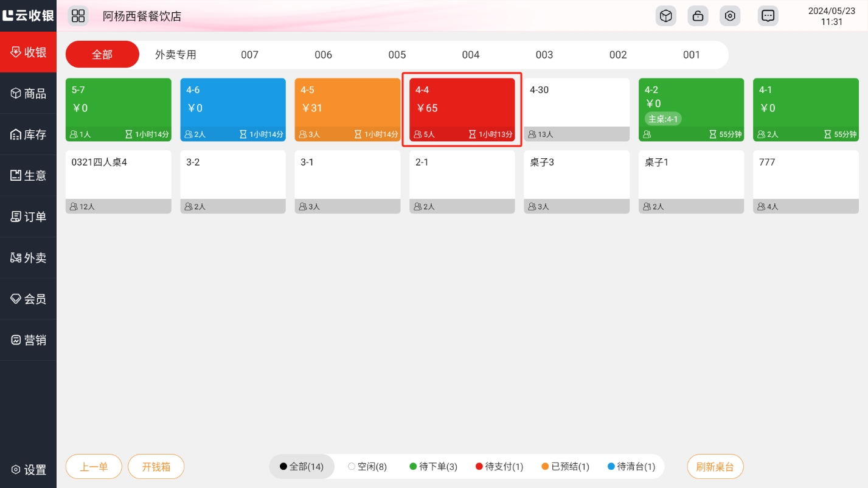Click the lock icon in top bar

click(x=698, y=16)
